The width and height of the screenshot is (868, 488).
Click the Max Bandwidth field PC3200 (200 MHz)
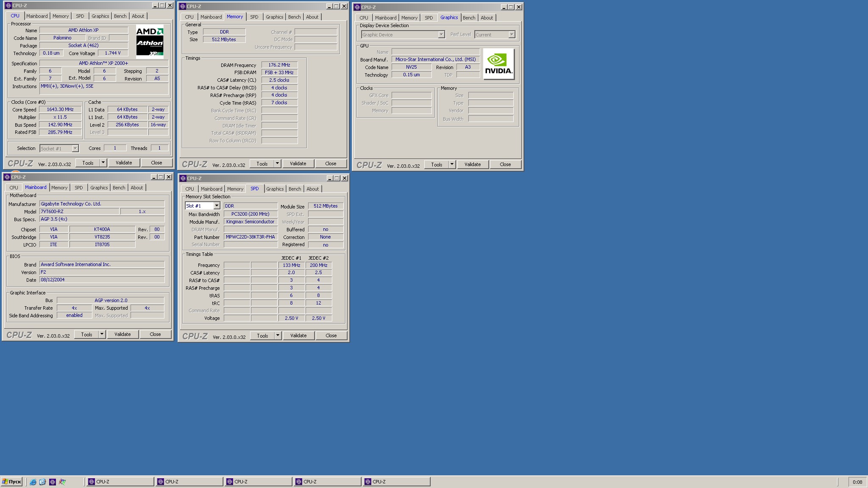(x=250, y=214)
